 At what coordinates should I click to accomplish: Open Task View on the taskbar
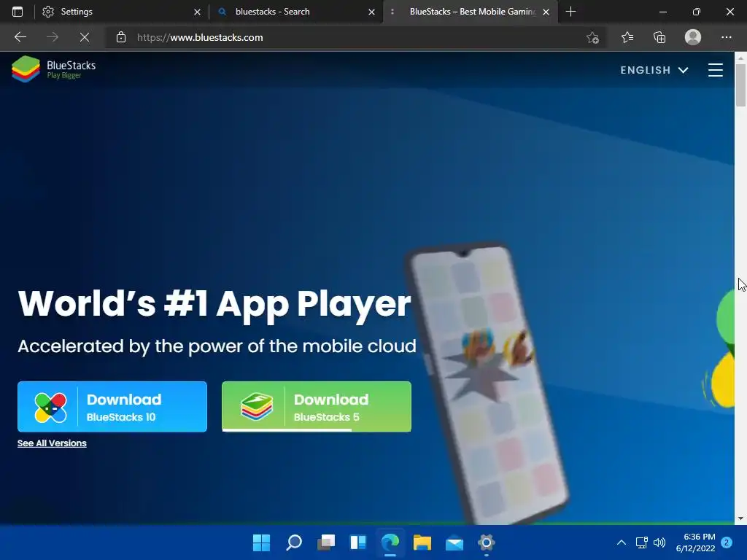(x=326, y=542)
